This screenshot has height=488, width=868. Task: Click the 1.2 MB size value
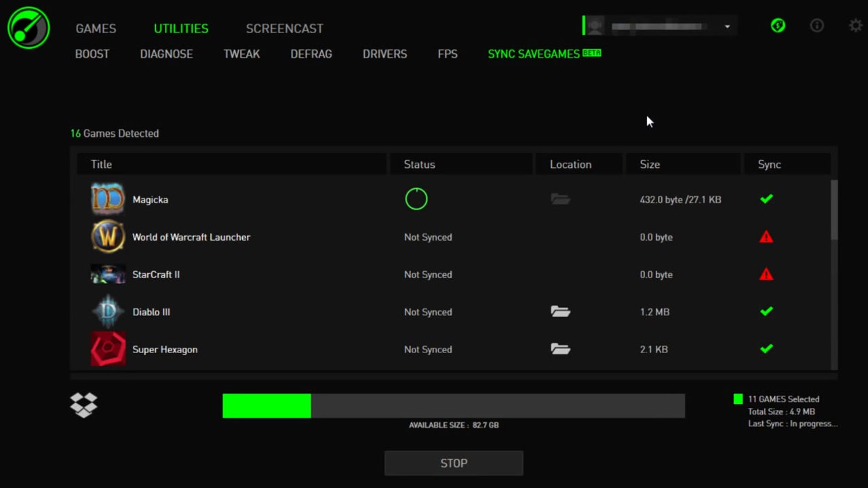tap(654, 312)
